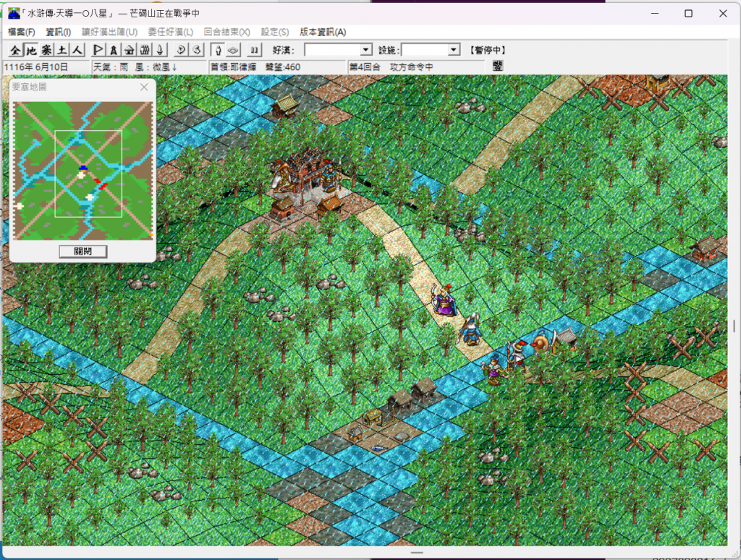
Task: Select the purple-robed hero on the road
Action: click(x=445, y=300)
